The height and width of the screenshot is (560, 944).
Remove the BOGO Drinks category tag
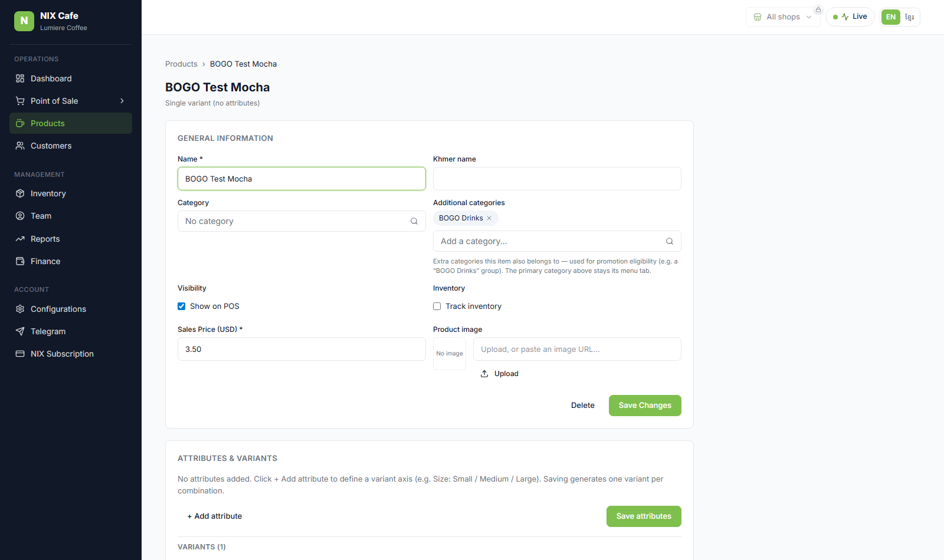pos(489,218)
